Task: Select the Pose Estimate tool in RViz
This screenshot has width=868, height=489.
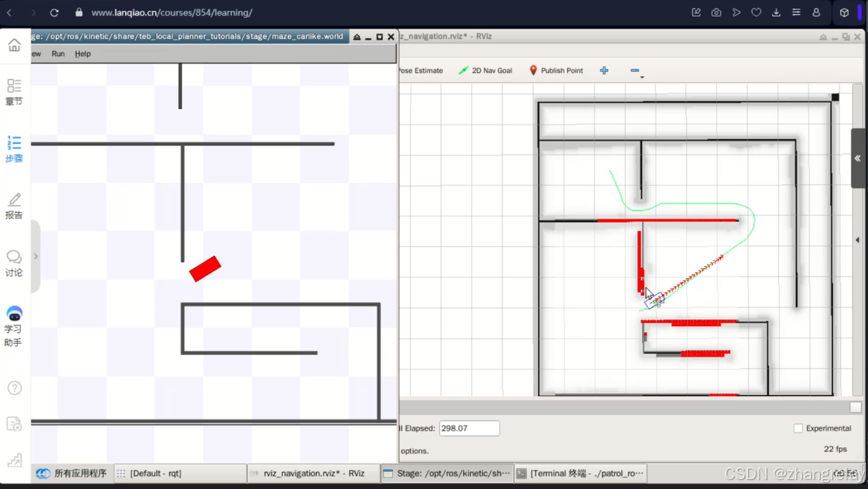Action: pyautogui.click(x=421, y=70)
